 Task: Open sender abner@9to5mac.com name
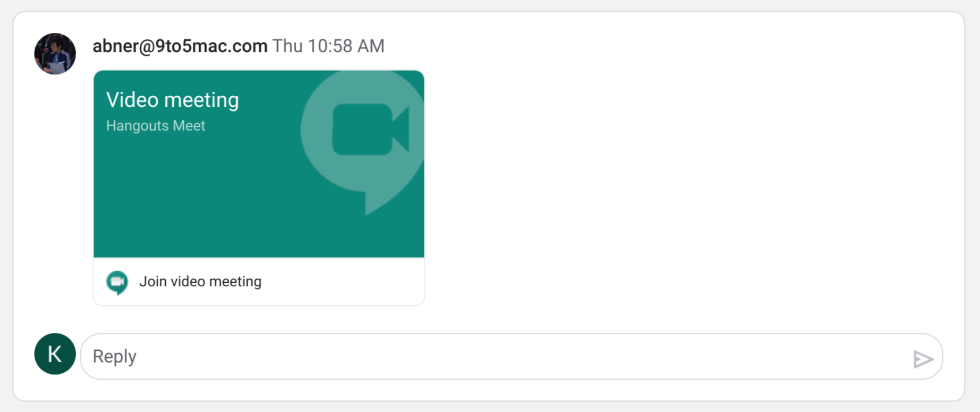click(180, 46)
